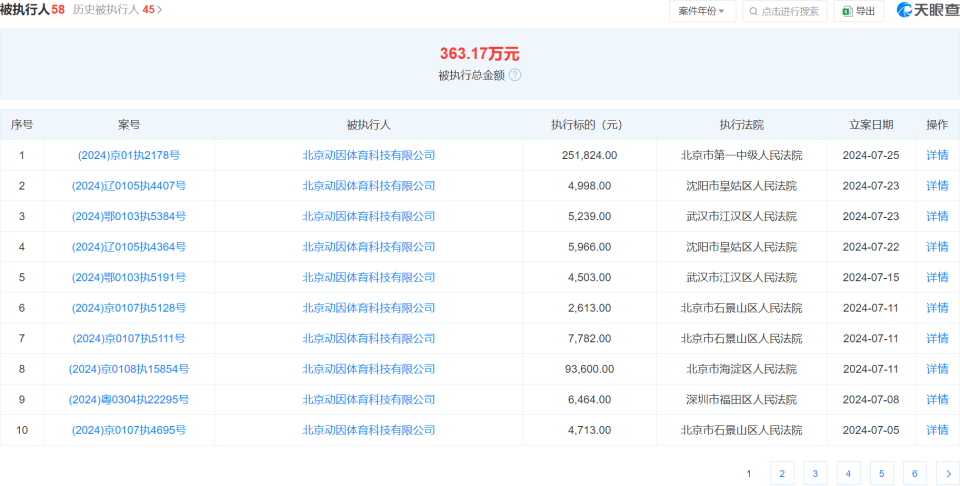Click the Excel 导出 export button
The image size is (960, 486).
coord(858,11)
